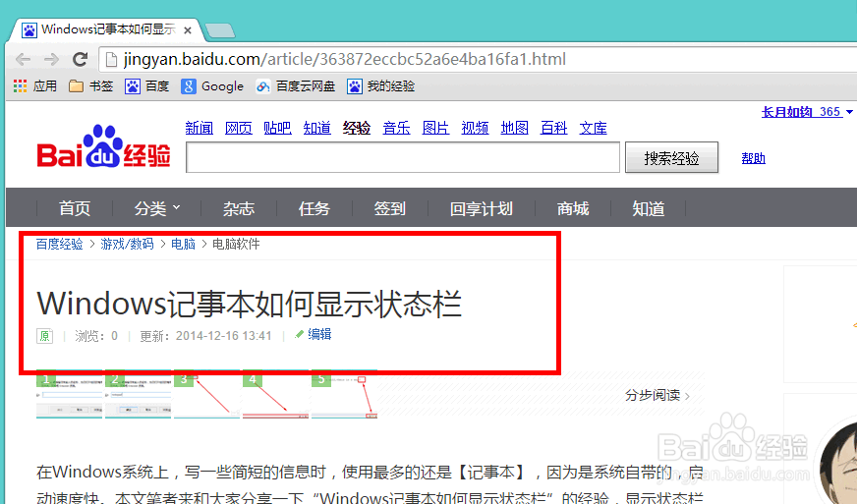
Task: Open 签到 in the navigation bar
Action: [x=390, y=208]
